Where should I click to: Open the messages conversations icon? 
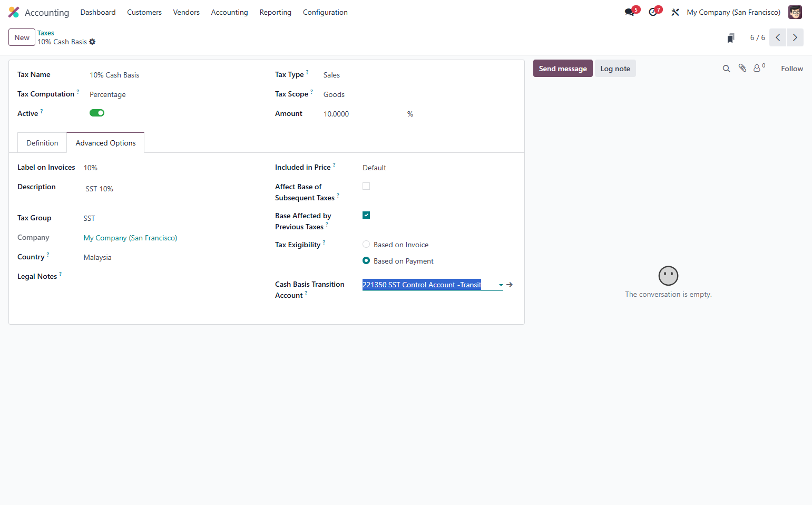click(x=630, y=12)
